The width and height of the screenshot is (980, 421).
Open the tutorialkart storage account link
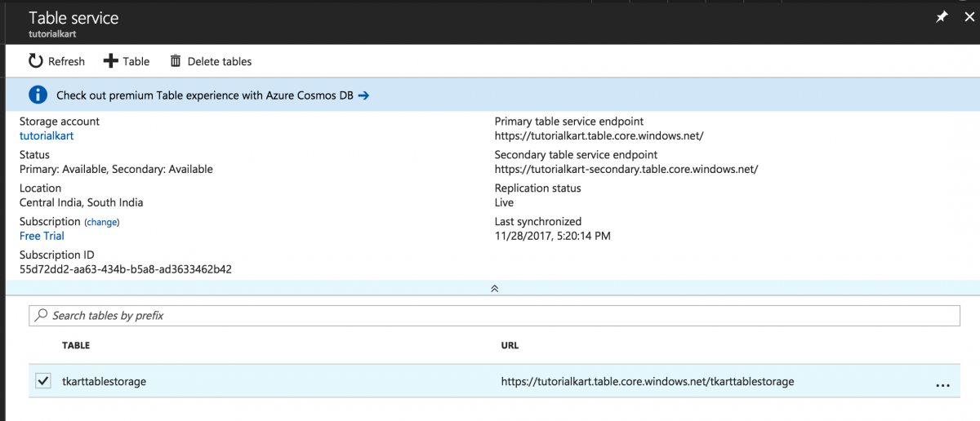pyautogui.click(x=47, y=136)
